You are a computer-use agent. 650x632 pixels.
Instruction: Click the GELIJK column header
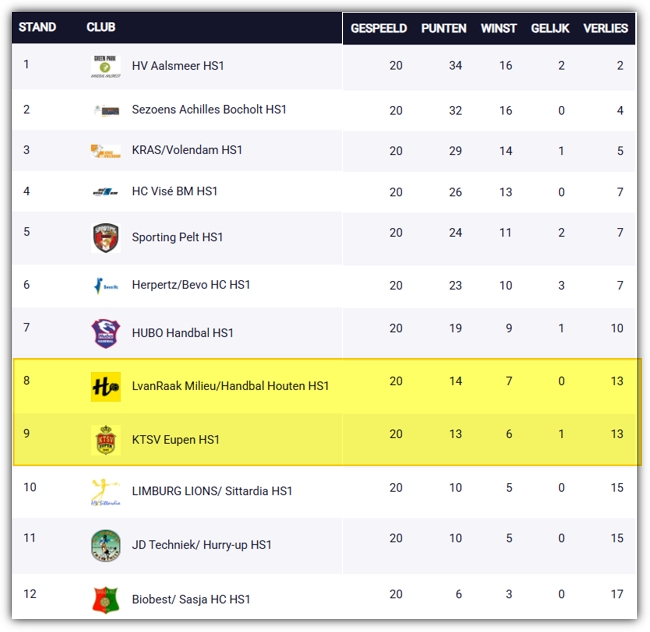[550, 28]
